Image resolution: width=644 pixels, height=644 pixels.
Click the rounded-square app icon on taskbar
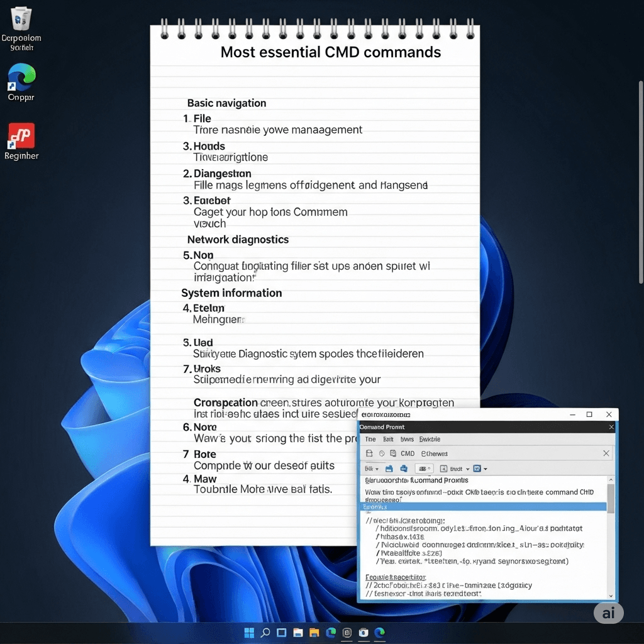click(x=347, y=633)
